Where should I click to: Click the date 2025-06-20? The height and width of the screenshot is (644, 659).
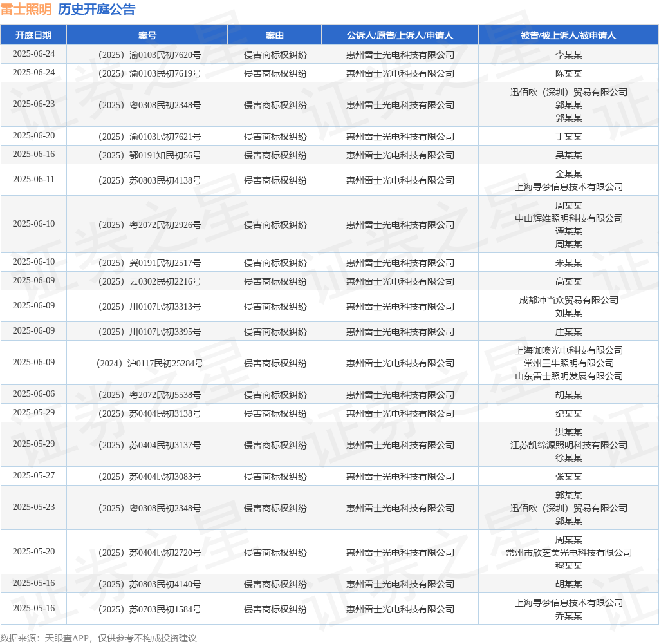point(33,135)
